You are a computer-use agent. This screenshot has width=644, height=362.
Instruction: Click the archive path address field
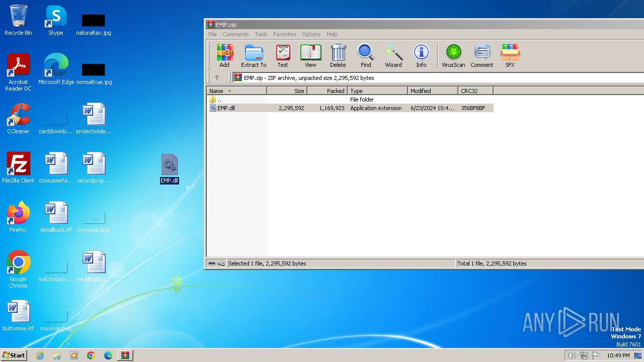438,78
